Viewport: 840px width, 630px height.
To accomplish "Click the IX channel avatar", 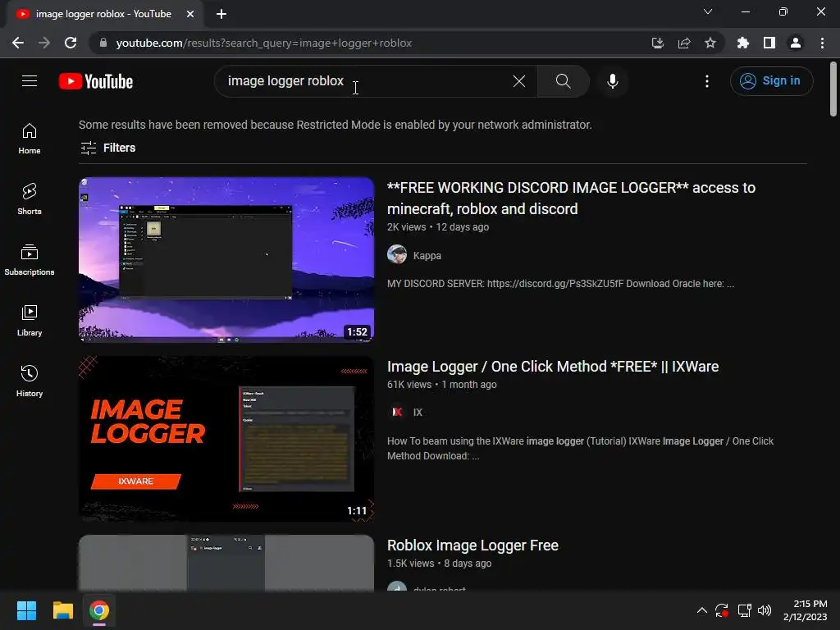I will click(397, 412).
